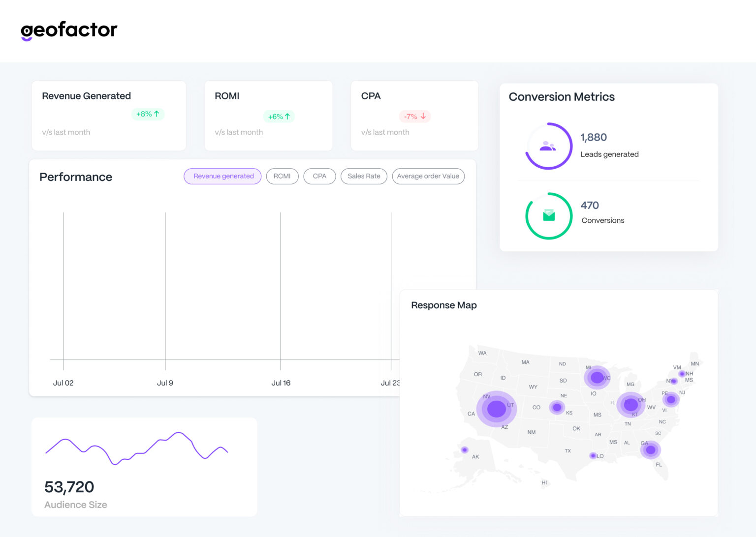
Task: Select the Revenue generated filter pill
Action: [x=222, y=176]
